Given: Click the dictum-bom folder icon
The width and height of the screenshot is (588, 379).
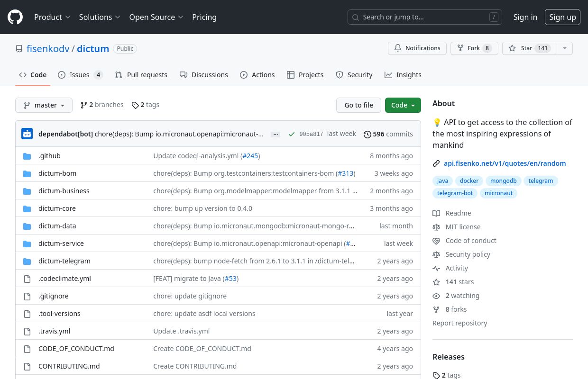Looking at the screenshot, I should 28,173.
